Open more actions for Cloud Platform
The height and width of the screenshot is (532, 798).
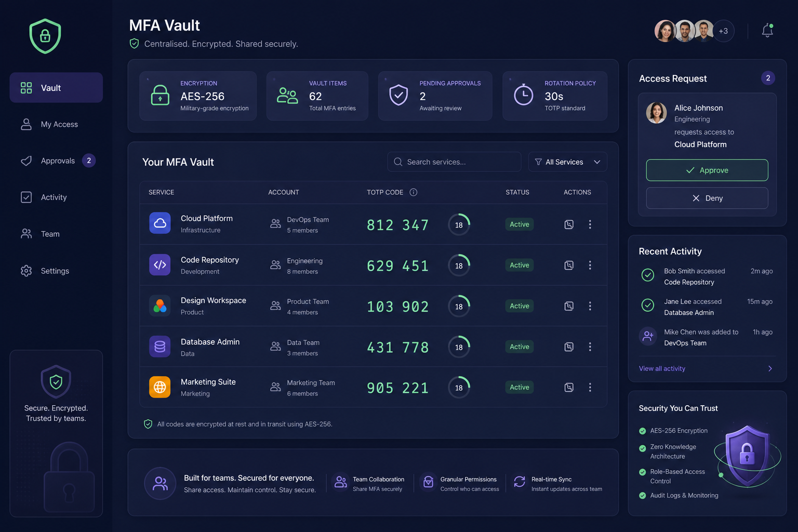590,224
